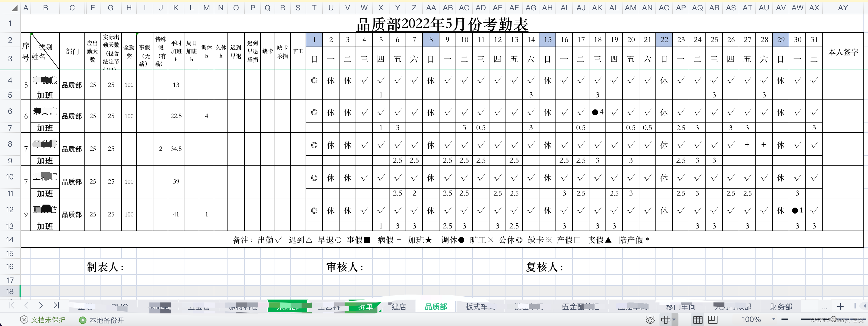Image resolution: width=868 pixels, height=326 pixels.
Task: Switch to page layout view icon
Action: [713, 320]
